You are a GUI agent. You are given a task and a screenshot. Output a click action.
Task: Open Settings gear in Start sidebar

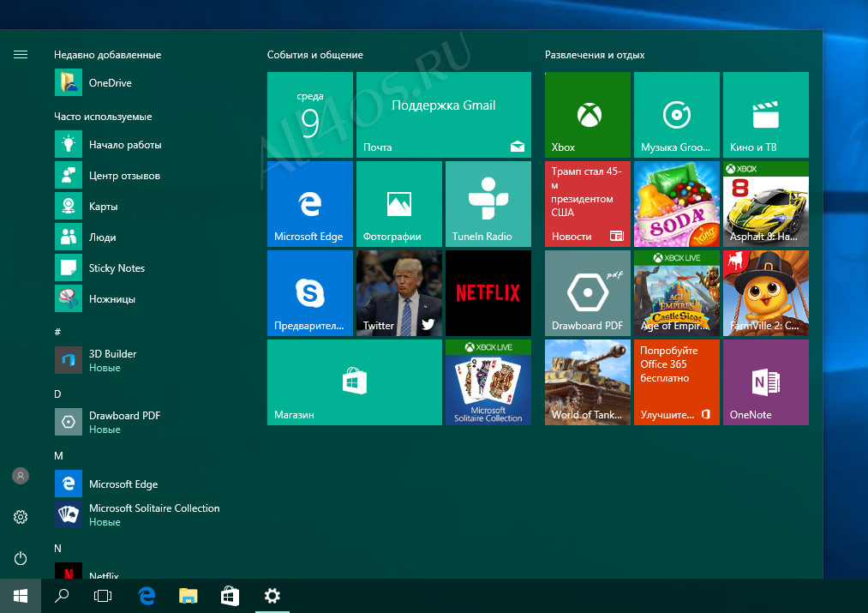[x=21, y=517]
